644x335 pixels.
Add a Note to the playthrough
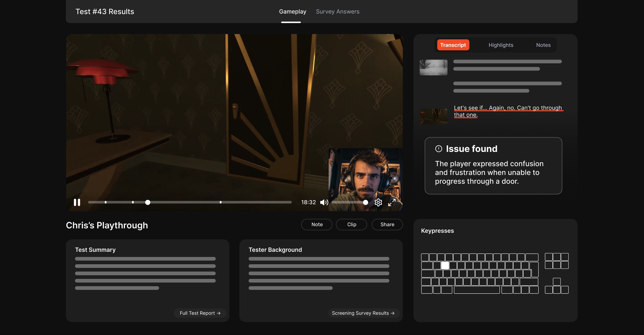tap(317, 224)
